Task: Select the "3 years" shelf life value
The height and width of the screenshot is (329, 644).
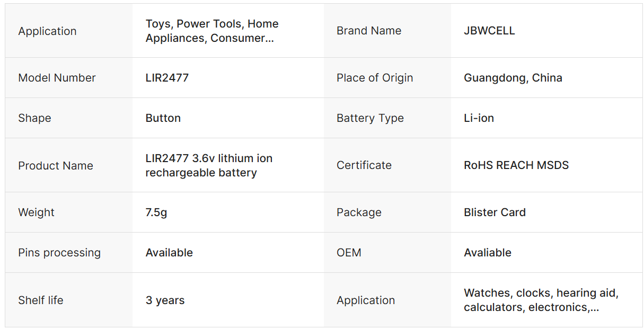Action: pos(165,300)
